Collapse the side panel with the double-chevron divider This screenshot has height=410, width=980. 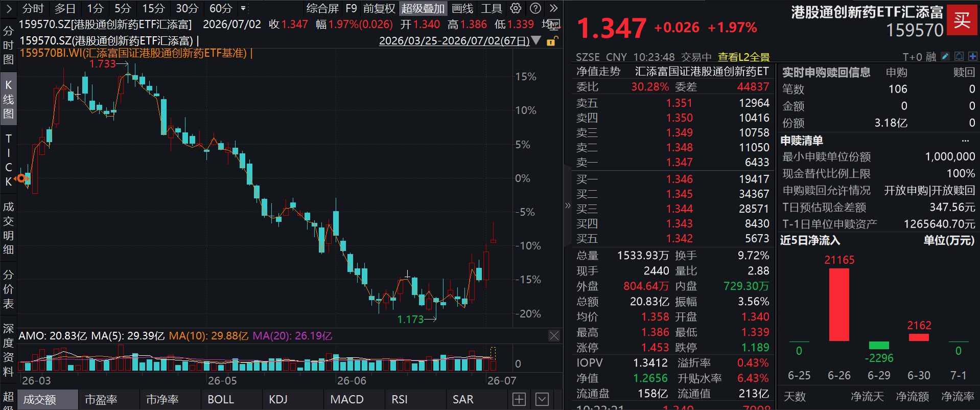(x=568, y=206)
